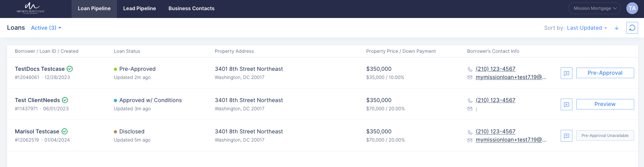Click the verified checkmark beside Marisol Testcase
The width and height of the screenshot is (644, 167).
point(65,131)
